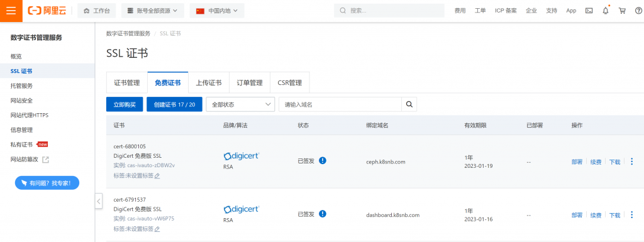Open the Cloud Shell terminal icon
This screenshot has width=644, height=242.
pyautogui.click(x=589, y=11)
